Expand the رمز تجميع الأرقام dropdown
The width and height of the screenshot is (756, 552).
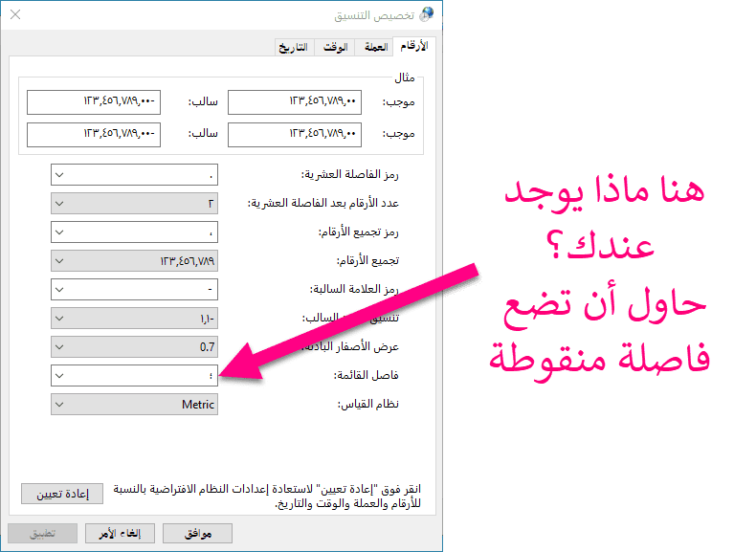pyautogui.click(x=59, y=232)
